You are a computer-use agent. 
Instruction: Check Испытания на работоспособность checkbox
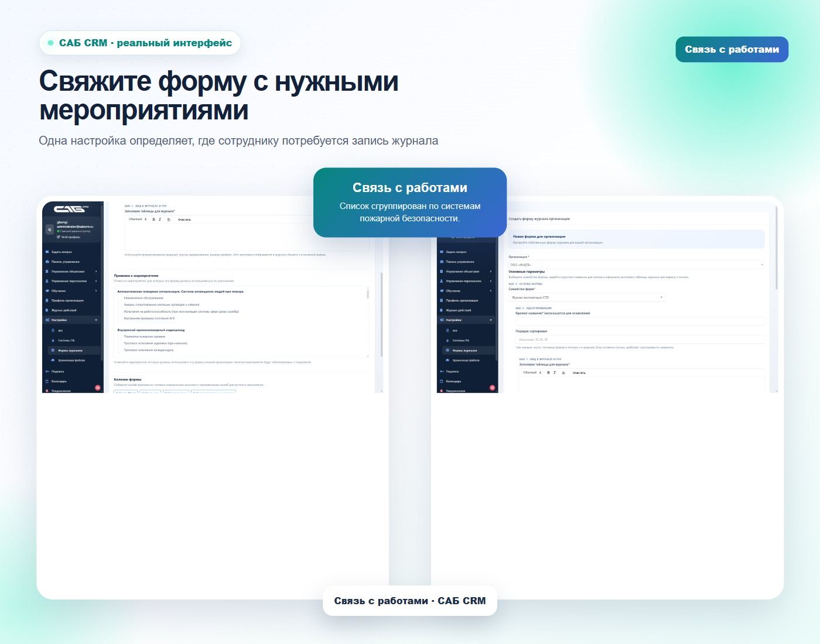point(120,311)
